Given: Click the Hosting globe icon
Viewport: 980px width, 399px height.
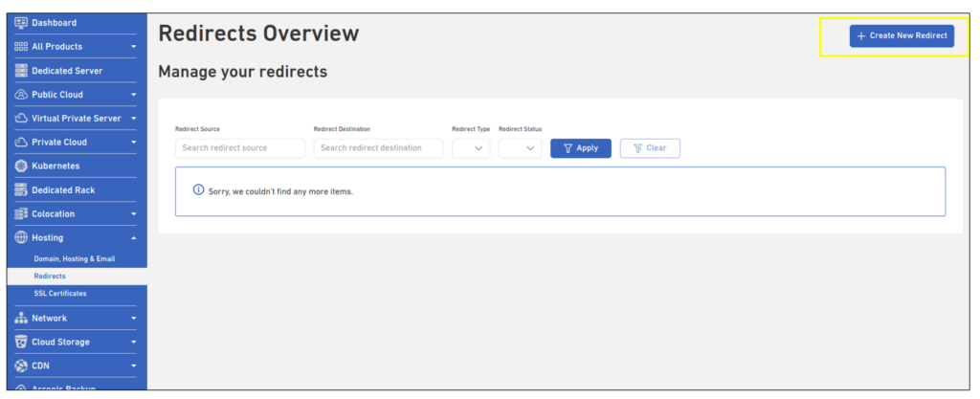Looking at the screenshot, I should click(x=21, y=237).
